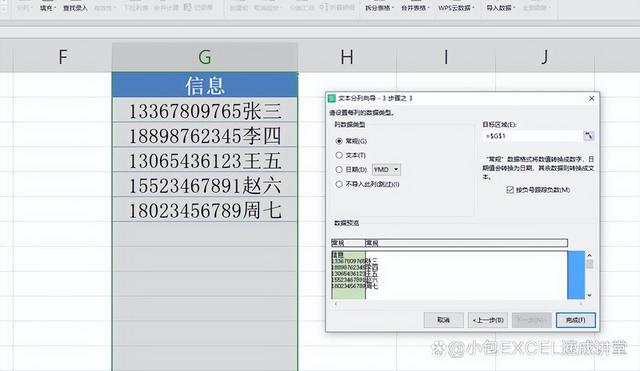This screenshot has width=640, height=371.
Task: Click the 信息 header cell
Action: pos(205,85)
